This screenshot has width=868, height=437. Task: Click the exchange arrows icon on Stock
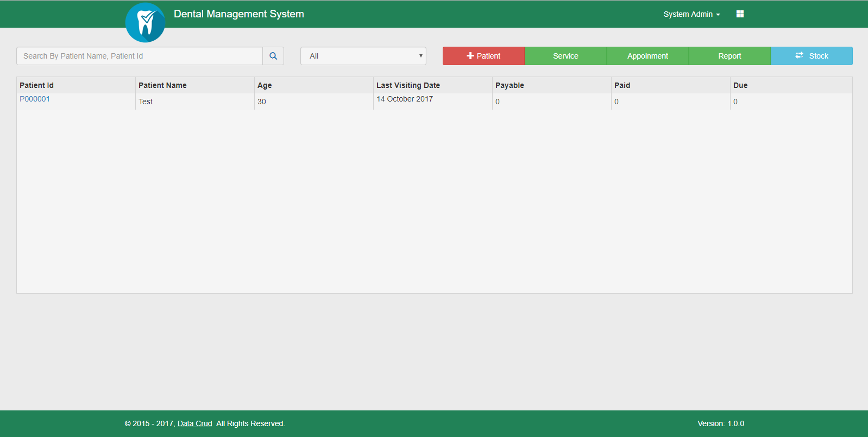point(799,56)
